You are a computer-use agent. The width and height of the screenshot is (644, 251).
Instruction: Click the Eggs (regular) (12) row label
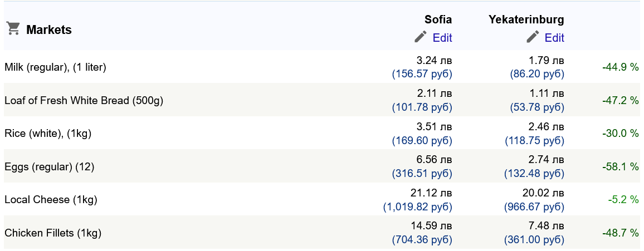point(49,166)
